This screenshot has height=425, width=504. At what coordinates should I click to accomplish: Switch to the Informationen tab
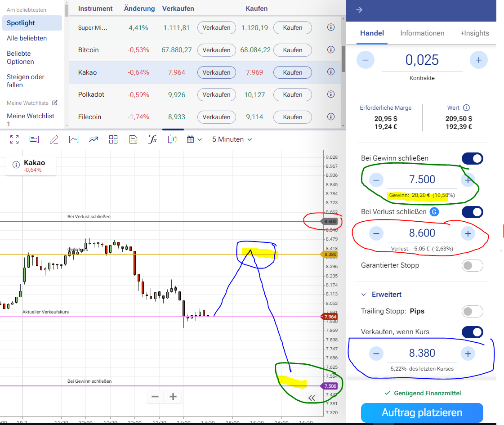click(x=422, y=33)
